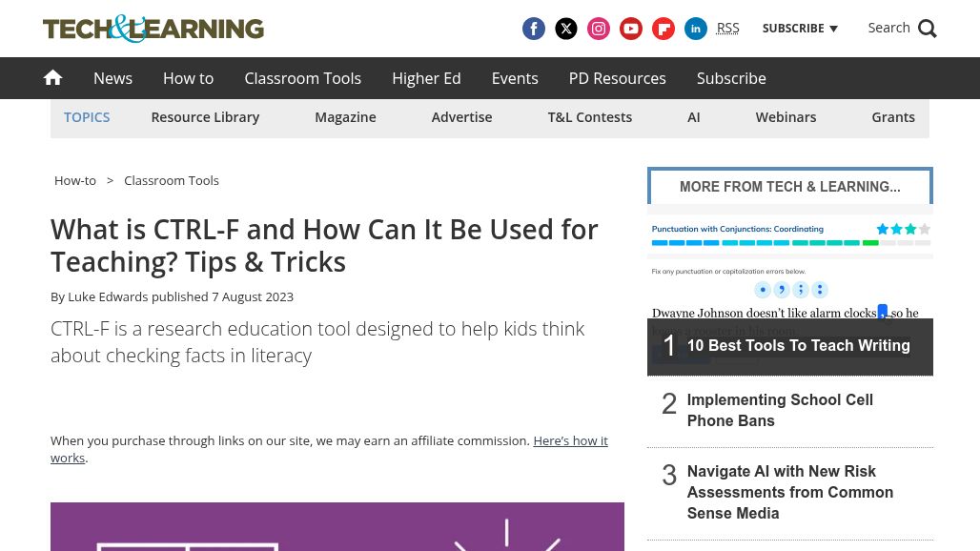
Task: Select the Advertise topic
Action: (461, 117)
